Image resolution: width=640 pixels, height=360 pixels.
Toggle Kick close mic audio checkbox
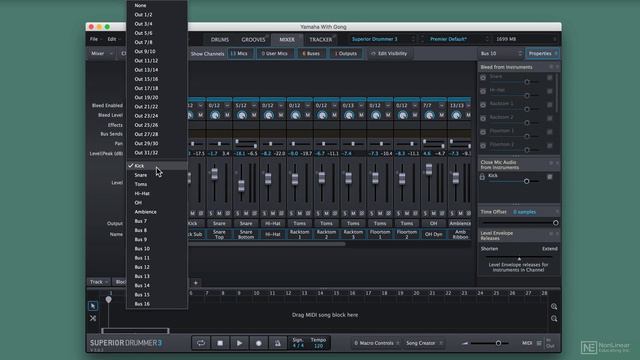[550, 177]
